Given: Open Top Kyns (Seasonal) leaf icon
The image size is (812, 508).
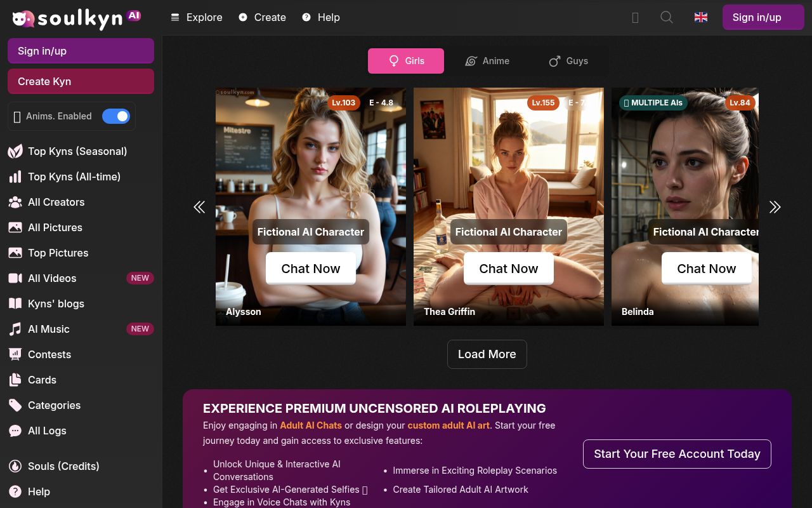Looking at the screenshot, I should point(15,151).
